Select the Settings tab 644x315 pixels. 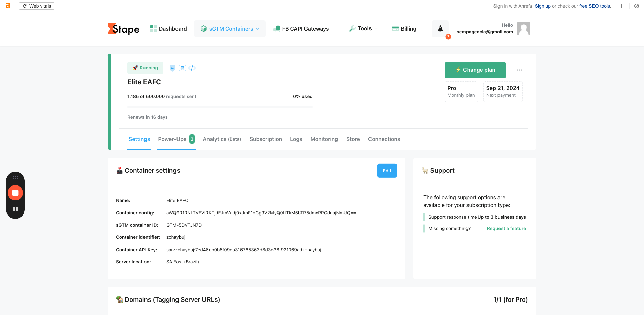[x=139, y=139]
